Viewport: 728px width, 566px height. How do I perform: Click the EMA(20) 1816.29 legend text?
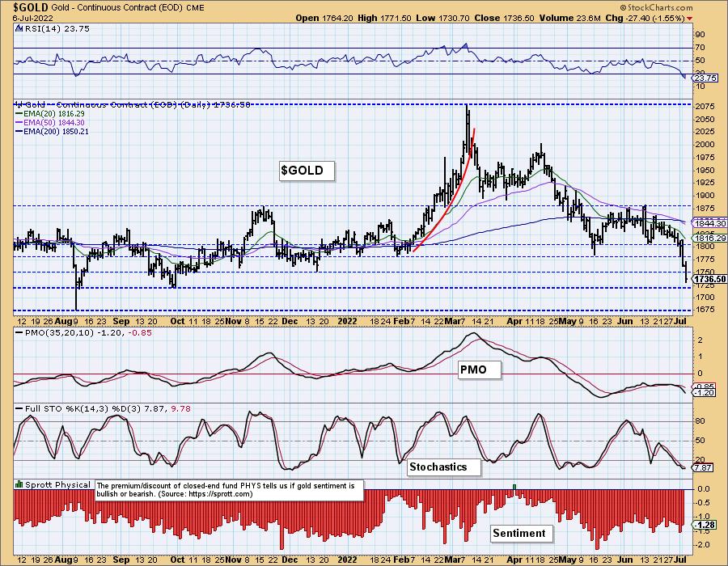pyautogui.click(x=54, y=114)
